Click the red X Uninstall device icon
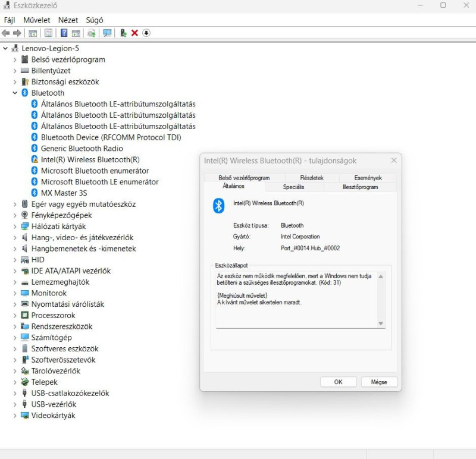 point(135,33)
